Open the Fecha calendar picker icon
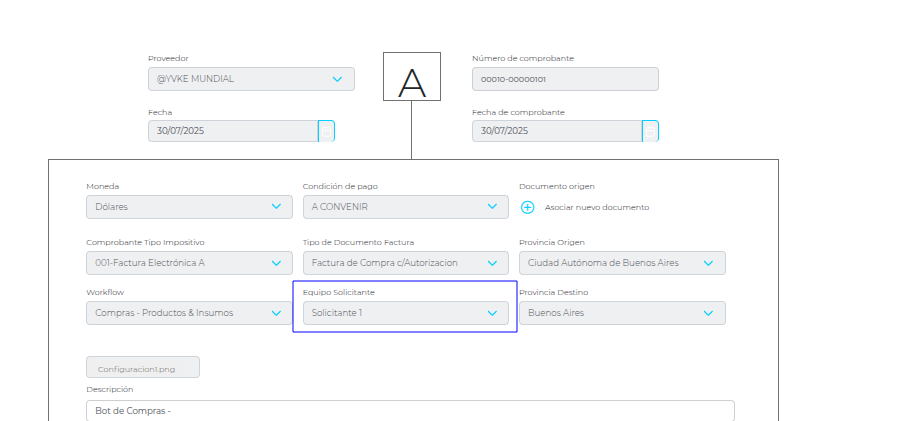 (x=326, y=131)
